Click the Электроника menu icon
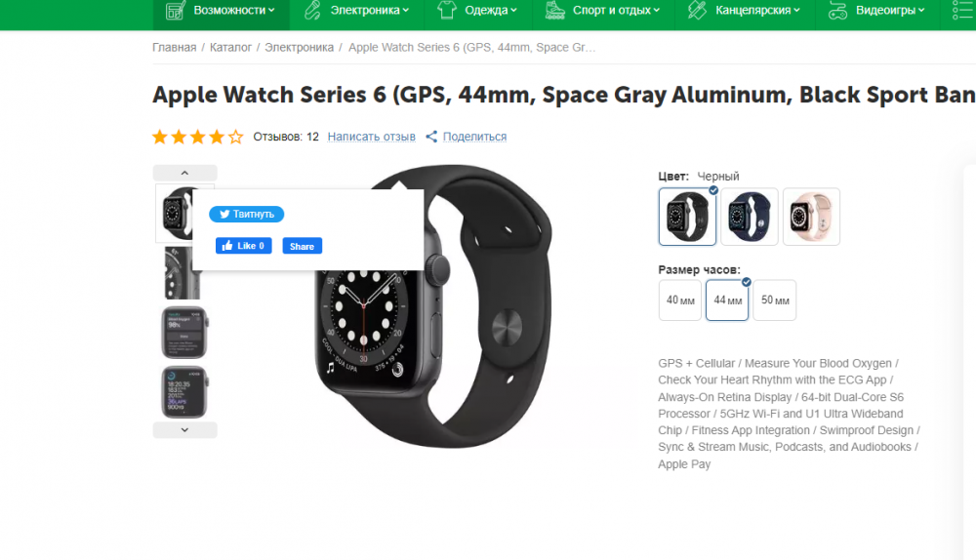976x560 pixels. (312, 10)
